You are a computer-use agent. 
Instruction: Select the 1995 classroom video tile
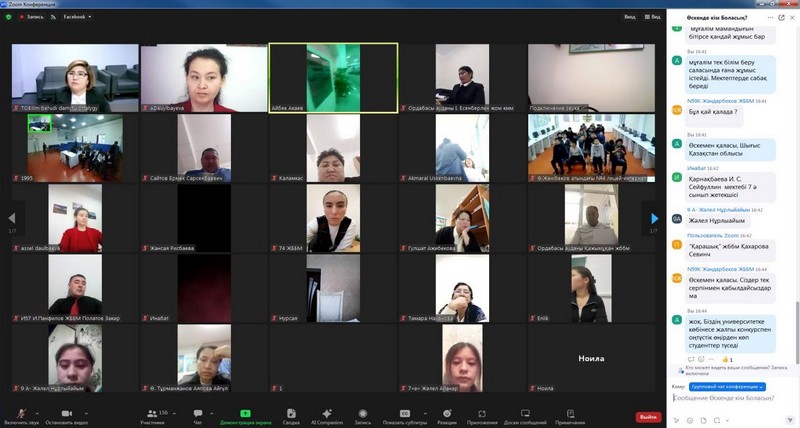(x=75, y=148)
